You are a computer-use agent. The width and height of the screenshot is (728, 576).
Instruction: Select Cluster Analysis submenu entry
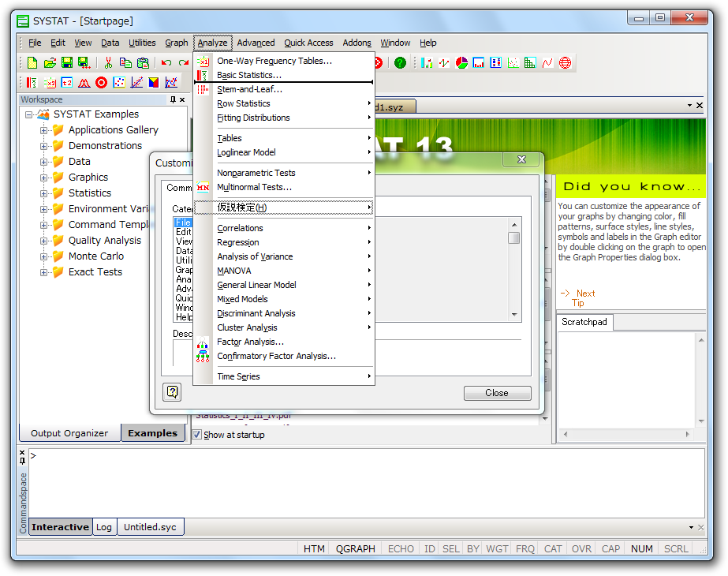pos(284,327)
